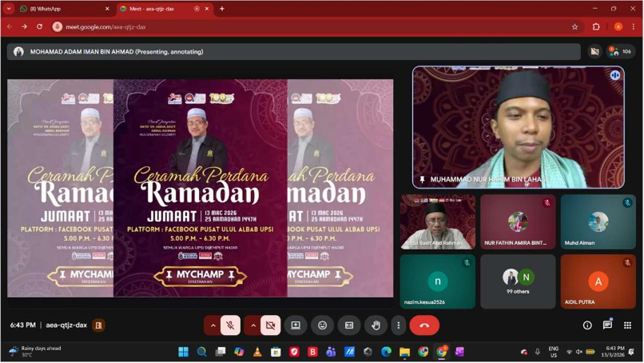Open the Windows Start menu
644x363 pixels.
183,352
